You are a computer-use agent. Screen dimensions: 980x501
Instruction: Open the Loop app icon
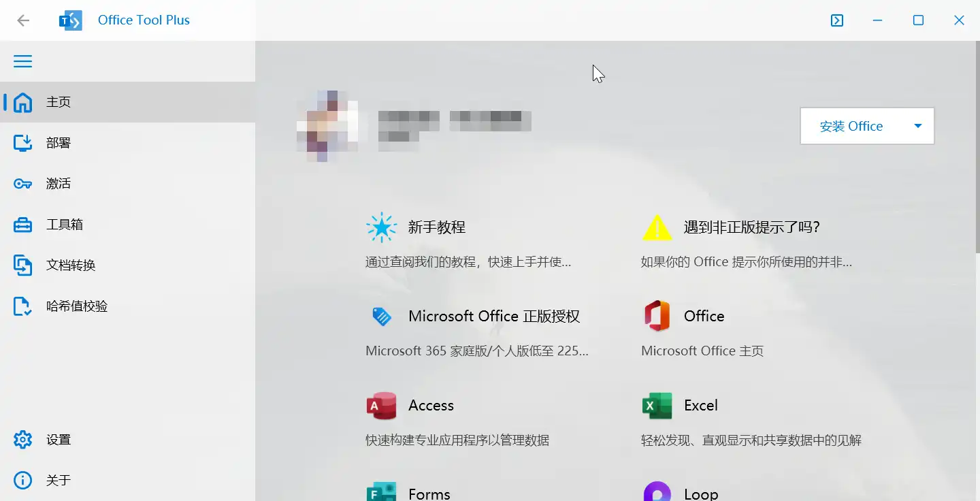(657, 491)
